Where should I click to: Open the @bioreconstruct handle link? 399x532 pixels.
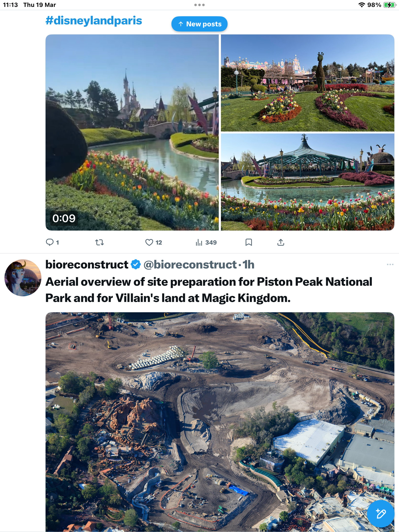(190, 265)
